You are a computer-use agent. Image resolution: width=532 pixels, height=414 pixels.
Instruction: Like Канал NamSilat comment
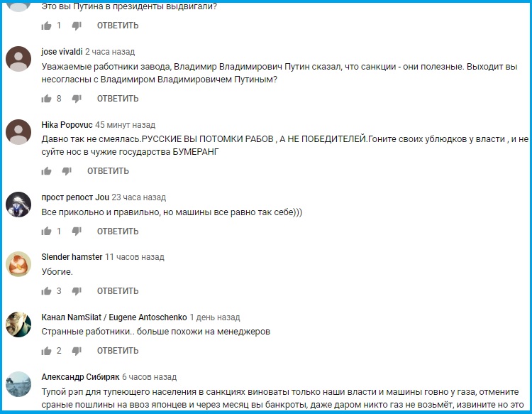[x=47, y=351]
